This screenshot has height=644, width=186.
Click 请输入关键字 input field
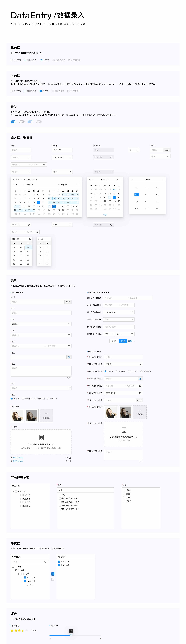(119, 327)
